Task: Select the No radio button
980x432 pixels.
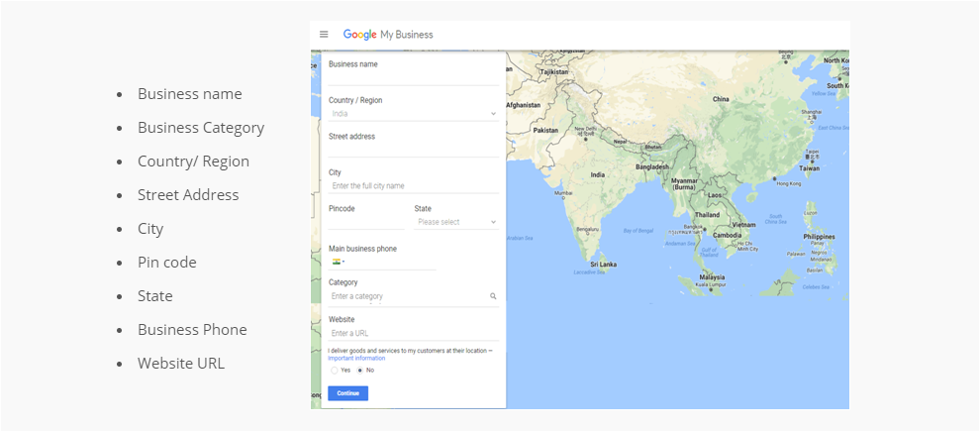Action: coord(359,370)
